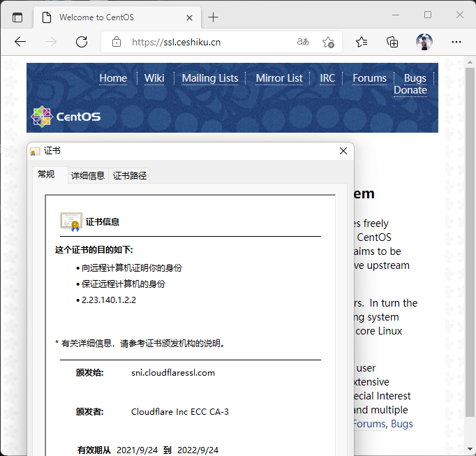Click the 2022/9/24 expiry date
The image size is (476, 456).
tap(198, 450)
